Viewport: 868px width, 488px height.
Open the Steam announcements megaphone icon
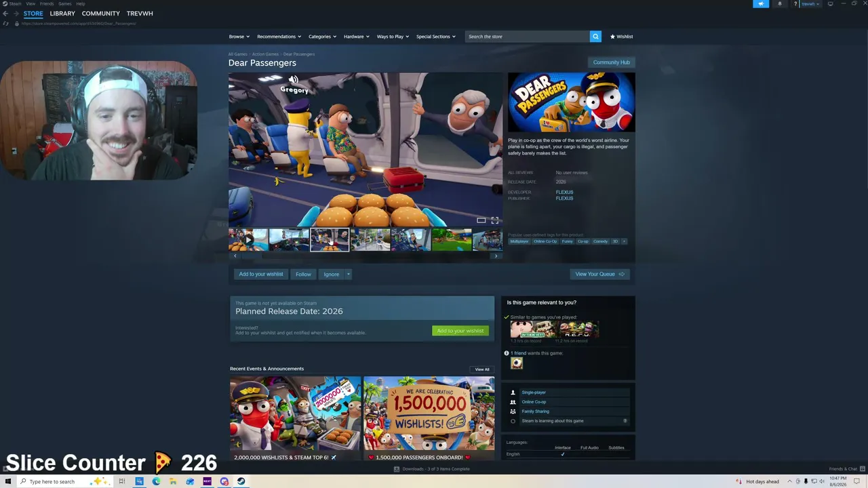[x=761, y=4]
